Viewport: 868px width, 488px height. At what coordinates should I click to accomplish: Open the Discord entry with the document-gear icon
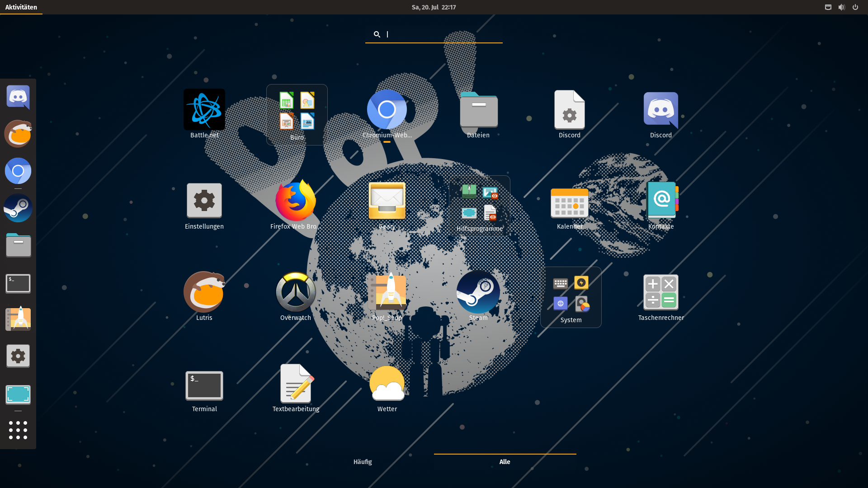click(570, 114)
